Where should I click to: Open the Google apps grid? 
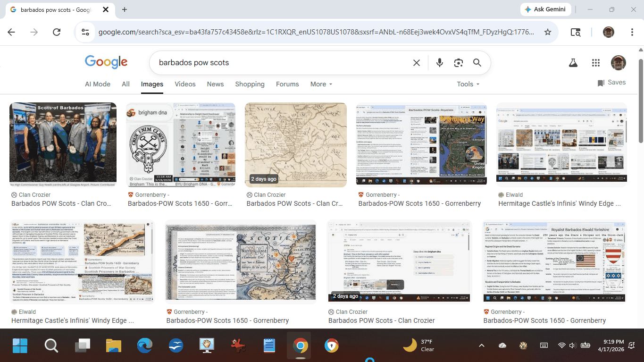pyautogui.click(x=595, y=63)
